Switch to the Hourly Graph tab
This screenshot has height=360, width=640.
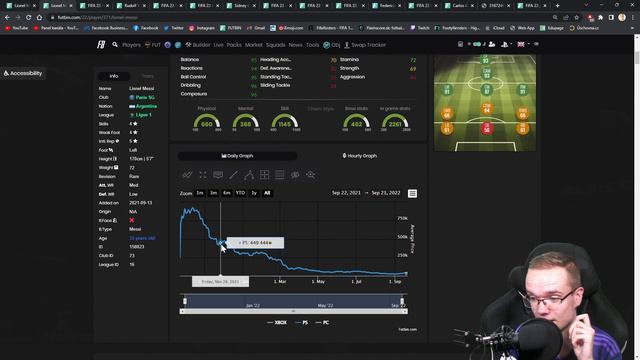pos(359,156)
